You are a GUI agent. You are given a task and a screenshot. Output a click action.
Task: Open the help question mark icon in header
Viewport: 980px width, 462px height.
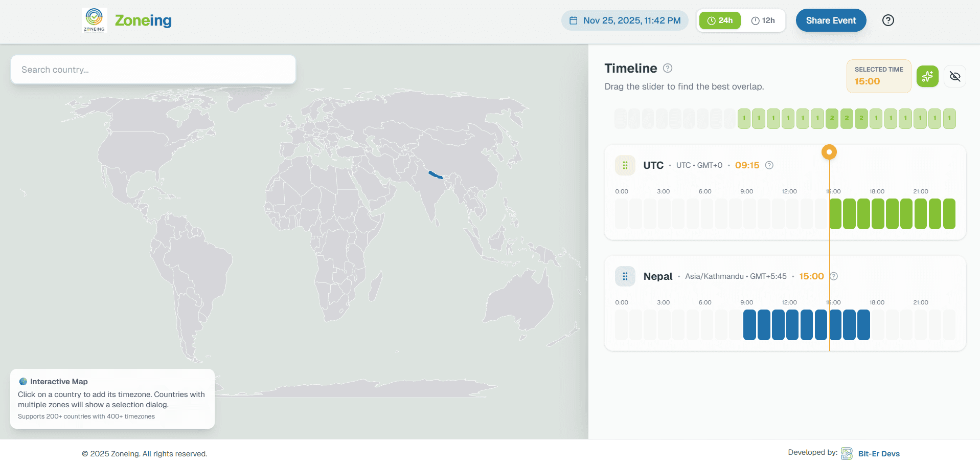[x=888, y=20]
